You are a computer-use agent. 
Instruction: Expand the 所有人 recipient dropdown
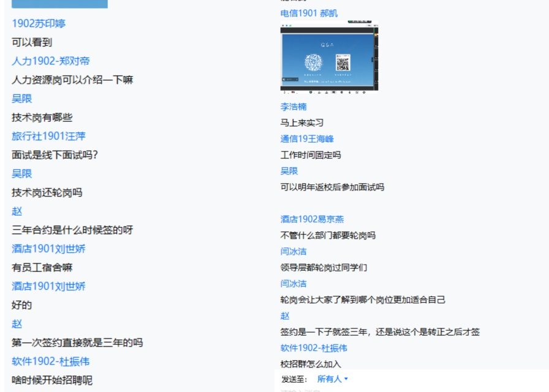pos(333,379)
